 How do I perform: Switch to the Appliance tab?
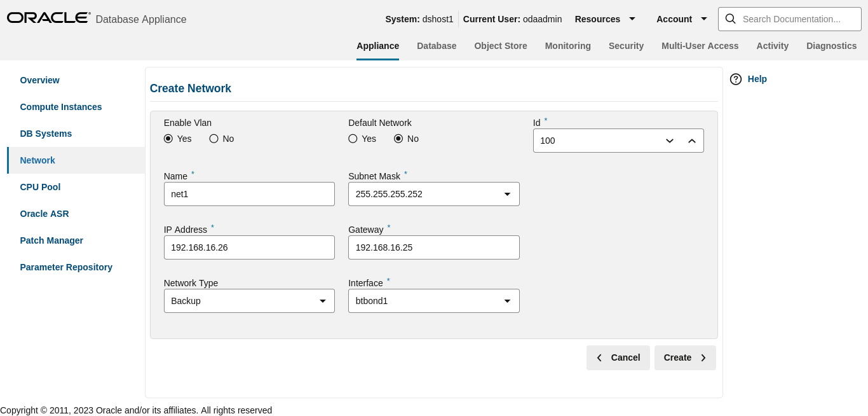pyautogui.click(x=378, y=46)
